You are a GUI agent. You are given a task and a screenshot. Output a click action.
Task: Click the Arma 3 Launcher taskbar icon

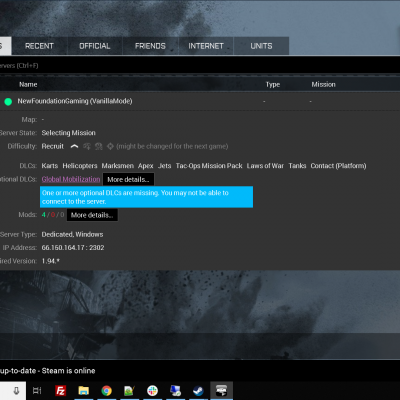pos(221,391)
